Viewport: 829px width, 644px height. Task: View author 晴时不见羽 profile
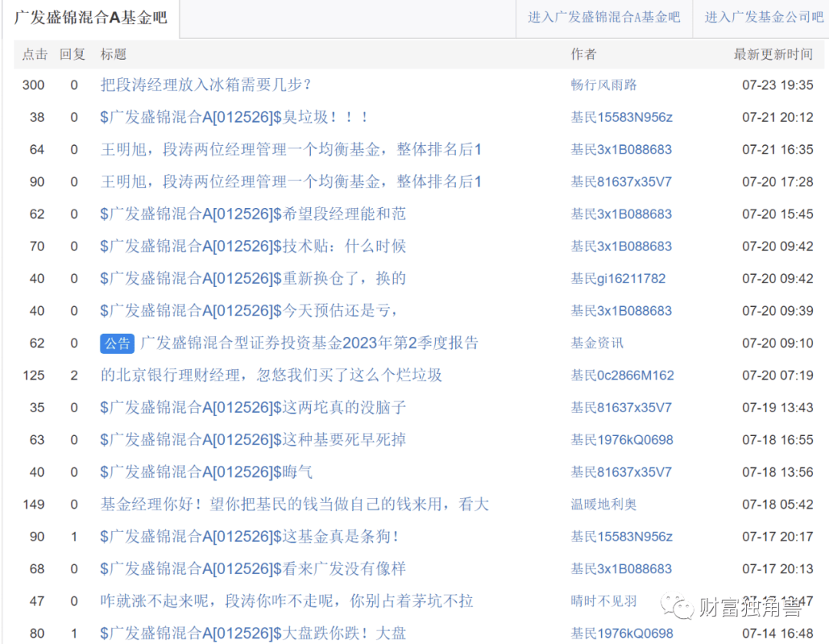(604, 601)
